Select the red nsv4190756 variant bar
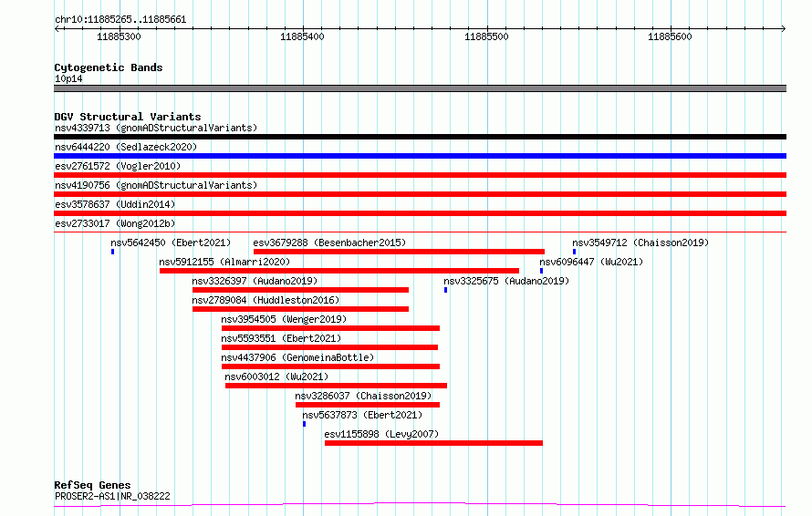 (420, 194)
